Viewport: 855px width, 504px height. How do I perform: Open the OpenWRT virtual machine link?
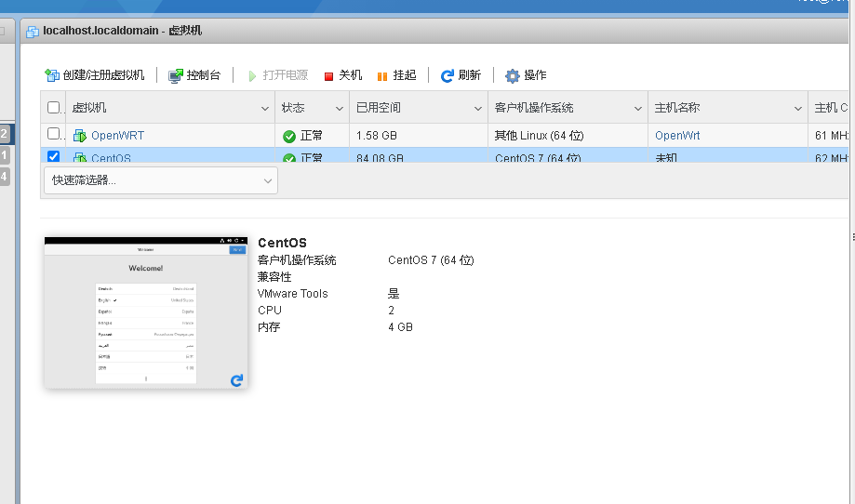coord(118,135)
